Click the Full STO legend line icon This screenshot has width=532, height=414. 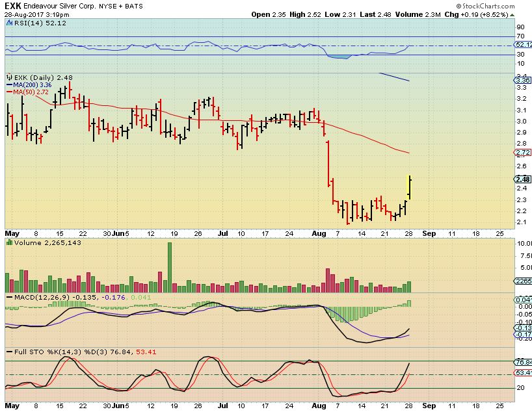point(10,352)
